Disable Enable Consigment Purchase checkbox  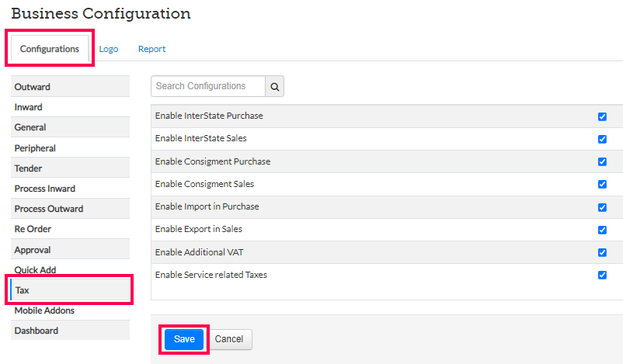(602, 161)
